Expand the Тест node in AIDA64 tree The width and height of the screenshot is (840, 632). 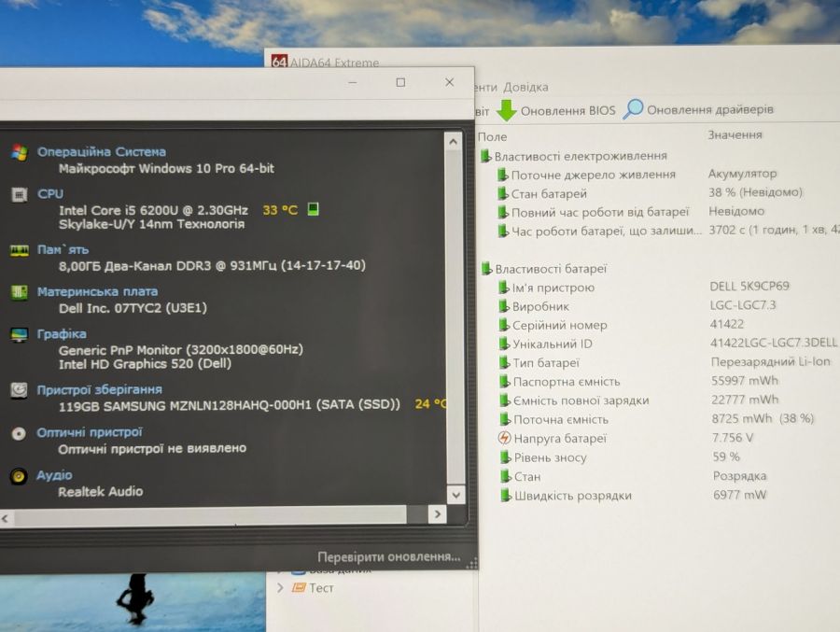point(280,587)
